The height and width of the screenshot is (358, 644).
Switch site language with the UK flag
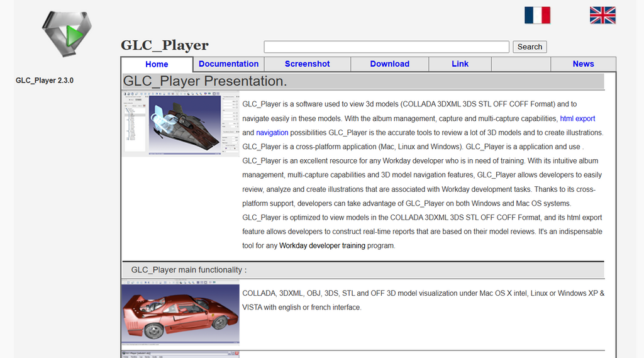602,15
